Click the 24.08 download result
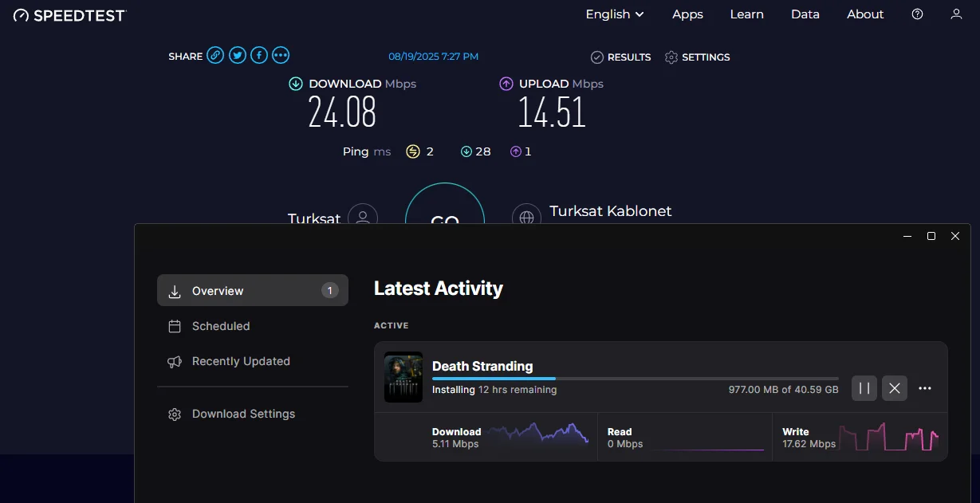 click(342, 112)
